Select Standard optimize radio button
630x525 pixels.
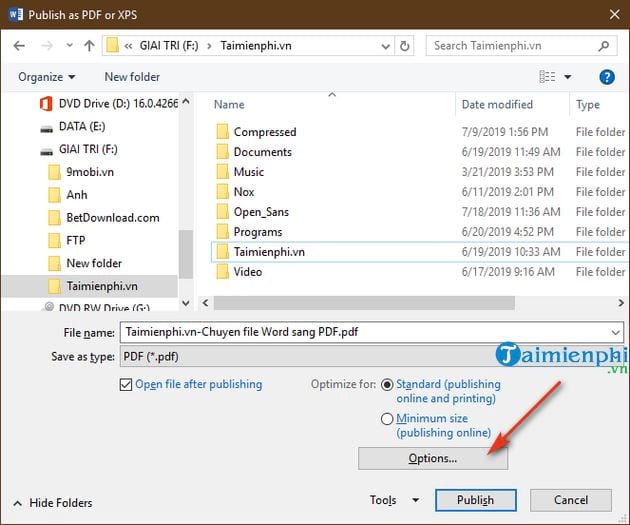387,385
